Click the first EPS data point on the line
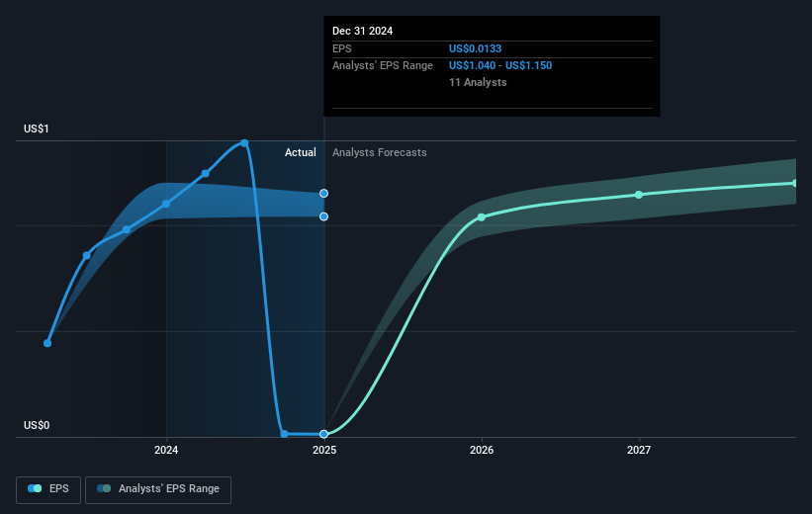This screenshot has width=812, height=514. click(47, 343)
